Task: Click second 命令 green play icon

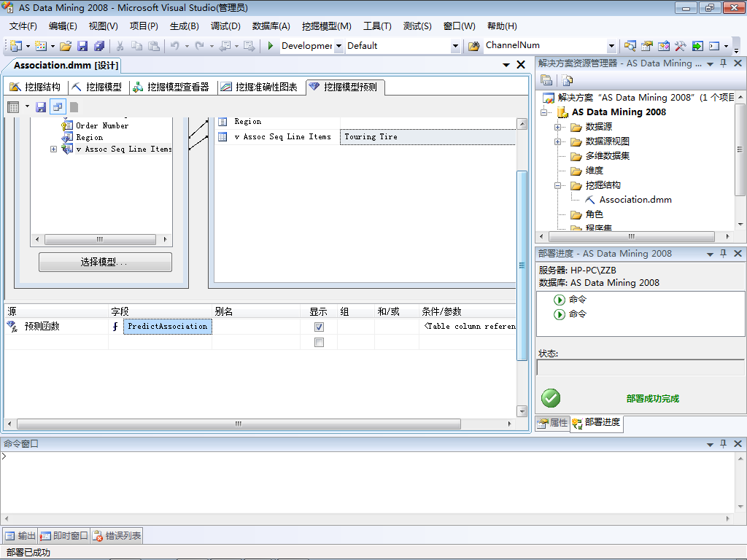Action: [560, 314]
